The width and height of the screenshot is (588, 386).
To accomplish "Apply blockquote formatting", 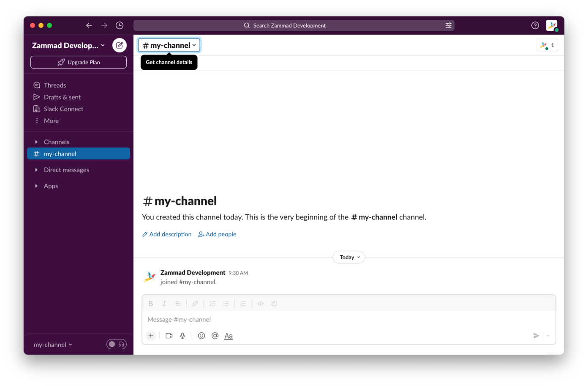I will pyautogui.click(x=243, y=304).
